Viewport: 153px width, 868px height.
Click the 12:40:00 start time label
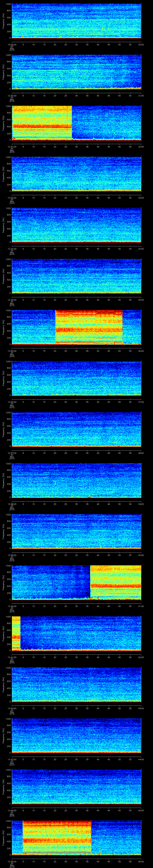point(12,606)
